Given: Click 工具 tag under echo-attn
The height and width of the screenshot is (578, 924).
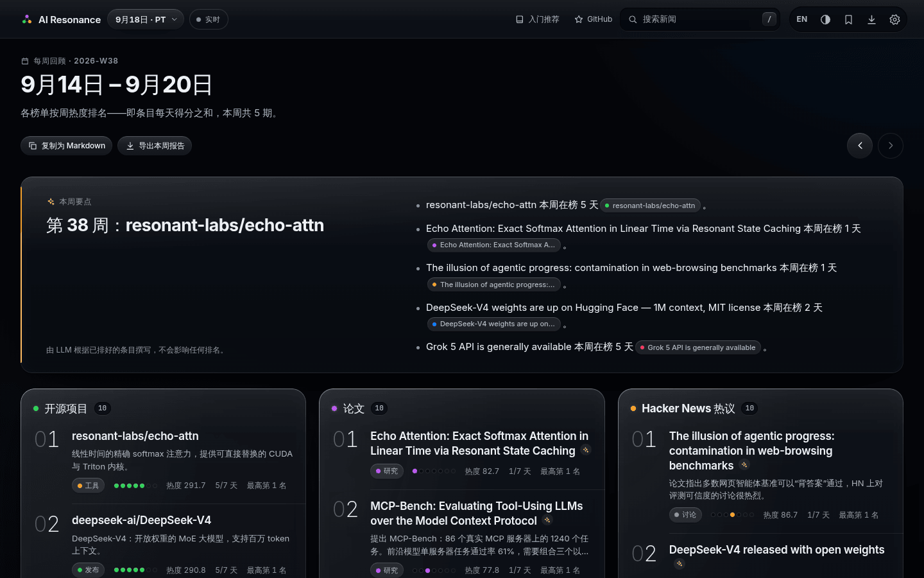Looking at the screenshot, I should point(88,486).
